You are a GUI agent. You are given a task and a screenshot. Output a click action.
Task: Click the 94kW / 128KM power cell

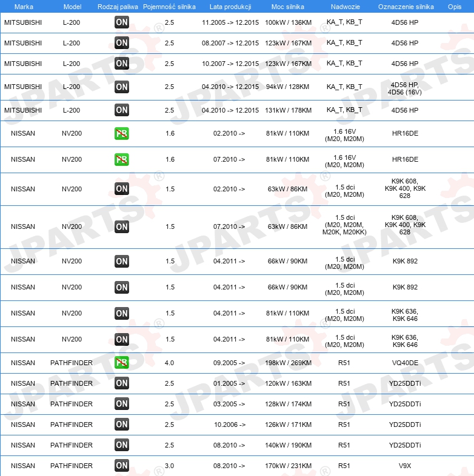(287, 87)
